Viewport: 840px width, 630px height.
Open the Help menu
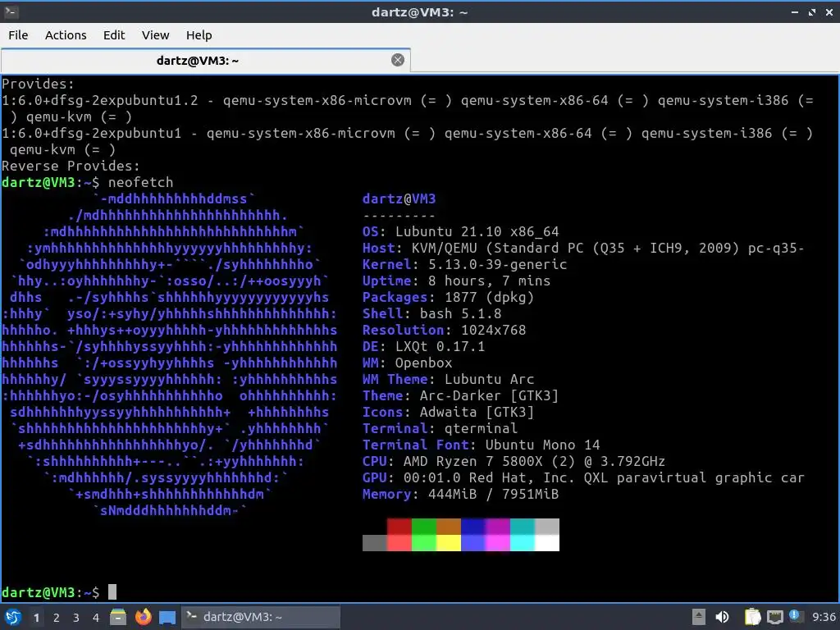point(199,35)
